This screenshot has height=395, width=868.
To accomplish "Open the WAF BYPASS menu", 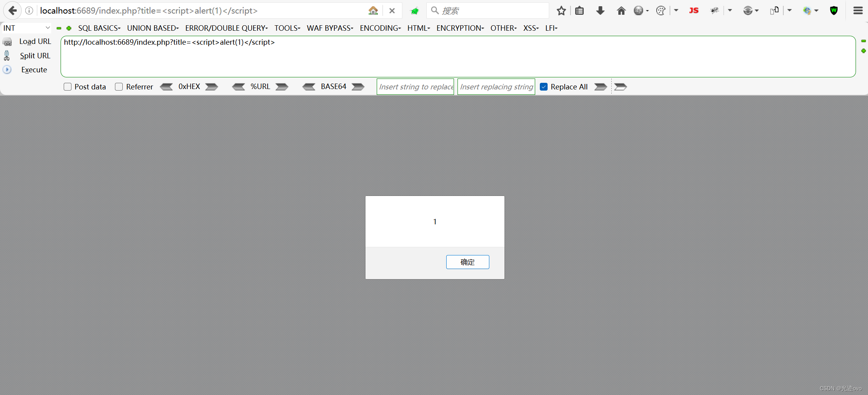I will (330, 28).
